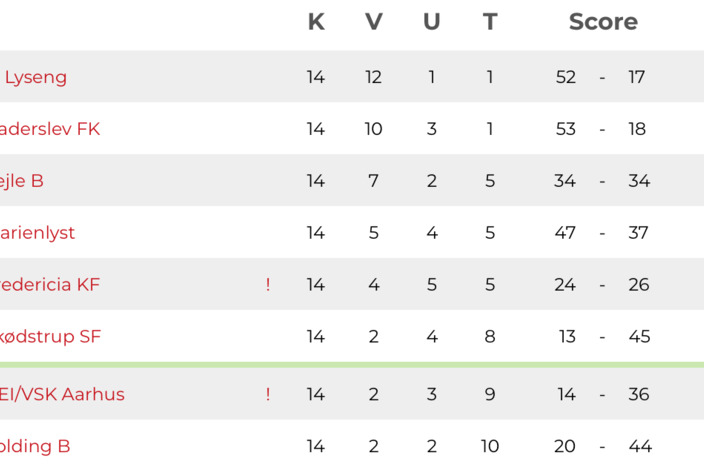Open the Marienlyst team link
The width and height of the screenshot is (704, 470).
[x=37, y=233]
